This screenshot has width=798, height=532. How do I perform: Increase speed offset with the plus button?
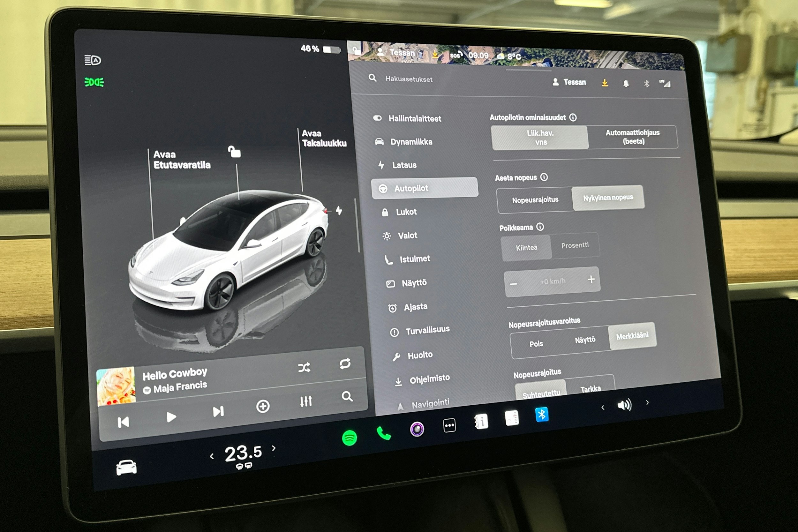[x=591, y=279]
